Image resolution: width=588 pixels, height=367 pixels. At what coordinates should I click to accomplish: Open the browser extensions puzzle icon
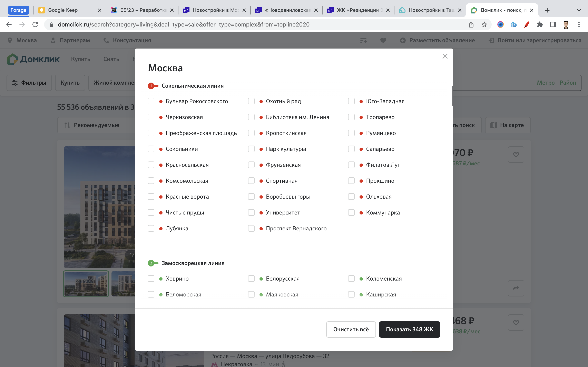[x=540, y=24]
